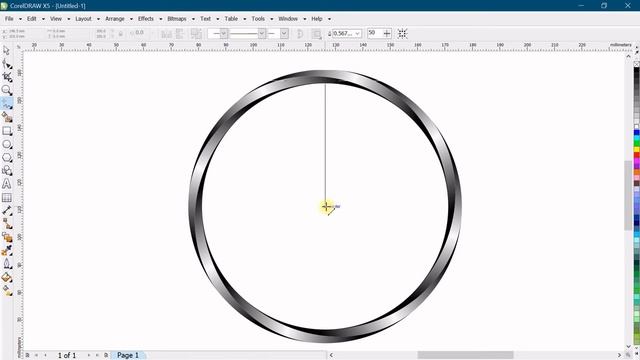Image resolution: width=640 pixels, height=360 pixels.
Task: Click the dropdown arrow beside Arrange
Action: (x=131, y=19)
